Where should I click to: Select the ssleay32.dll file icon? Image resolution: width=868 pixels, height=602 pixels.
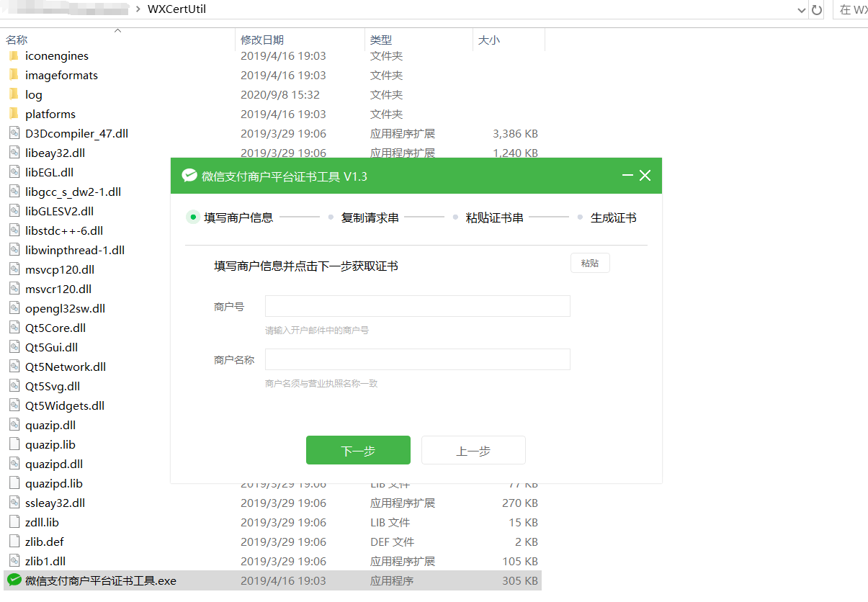click(x=14, y=503)
